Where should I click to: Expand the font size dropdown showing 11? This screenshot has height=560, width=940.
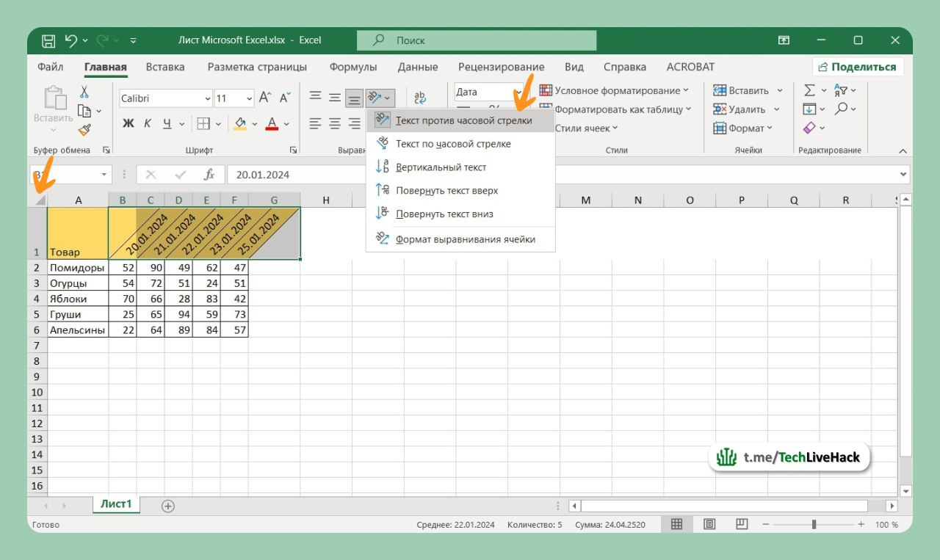click(249, 98)
